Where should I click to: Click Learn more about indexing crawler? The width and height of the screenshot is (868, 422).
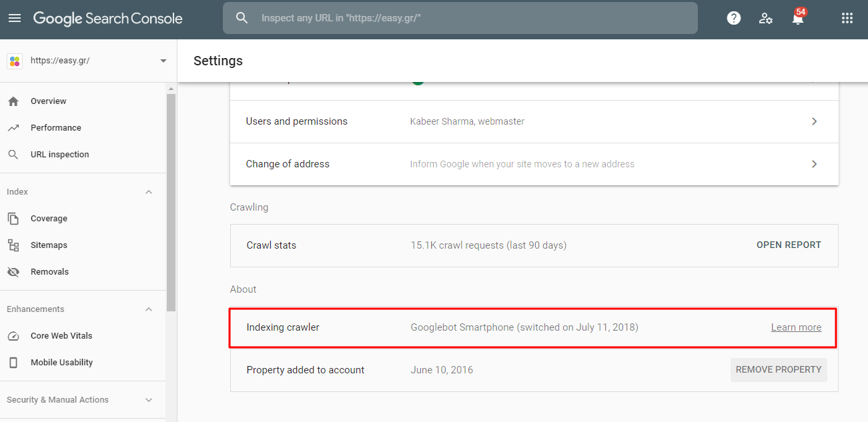coord(796,327)
